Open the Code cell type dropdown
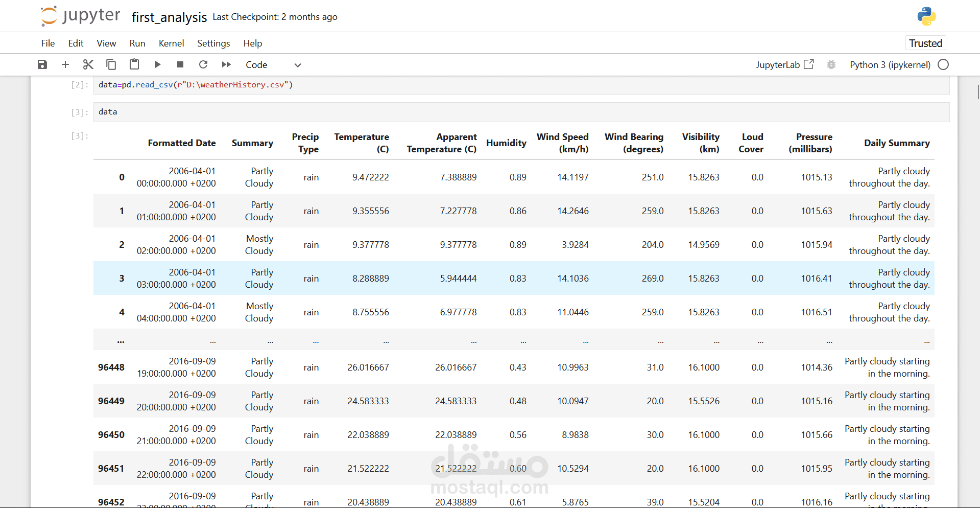 click(x=257, y=64)
